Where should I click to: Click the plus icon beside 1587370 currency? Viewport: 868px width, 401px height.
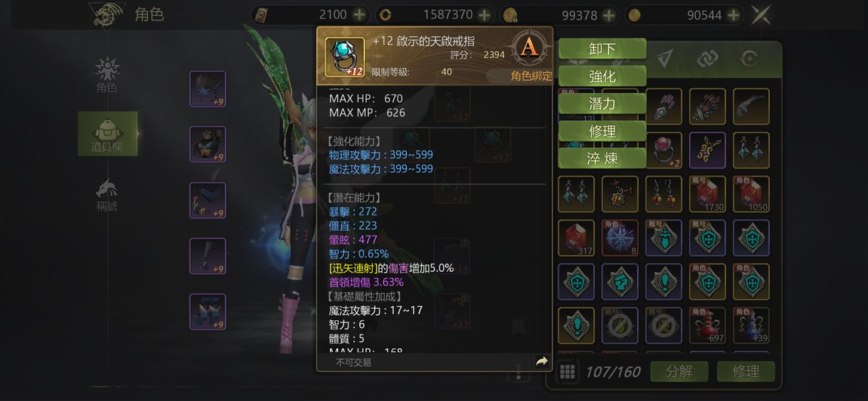pos(485,15)
